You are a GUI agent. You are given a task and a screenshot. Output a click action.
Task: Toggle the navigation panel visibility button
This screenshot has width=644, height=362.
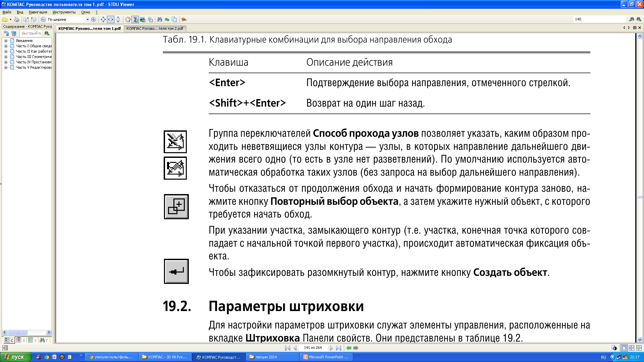5,348
